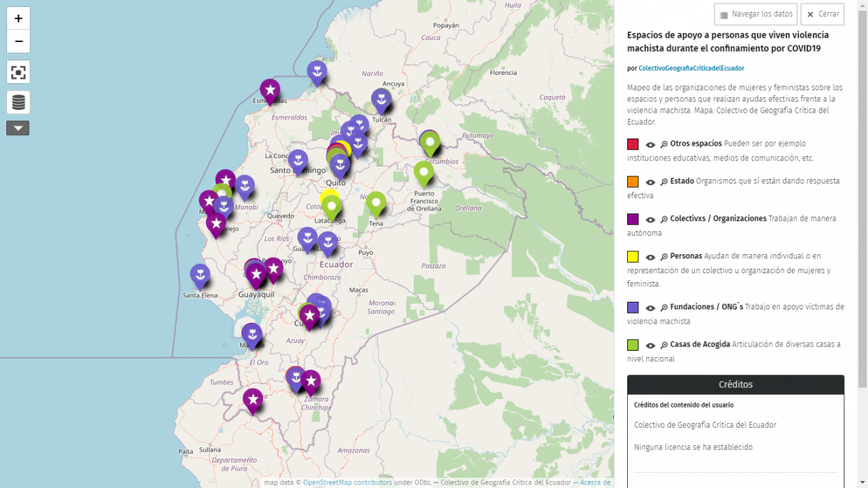
Task: Zoom in on the map
Action: [18, 19]
